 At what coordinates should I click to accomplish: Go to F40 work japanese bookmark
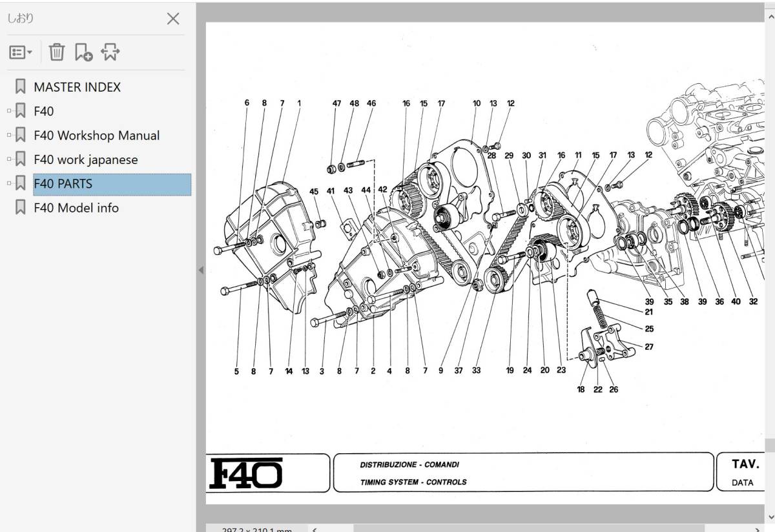pyautogui.click(x=86, y=159)
